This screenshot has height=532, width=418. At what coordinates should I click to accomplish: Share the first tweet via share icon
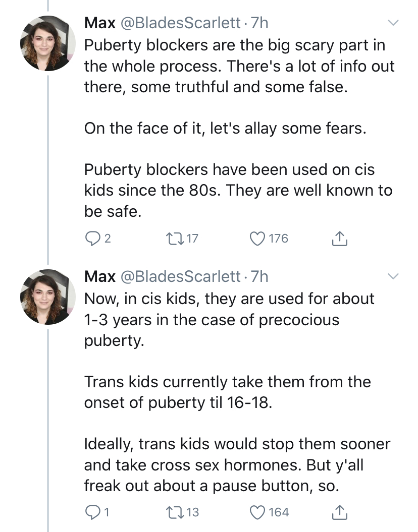(339, 239)
